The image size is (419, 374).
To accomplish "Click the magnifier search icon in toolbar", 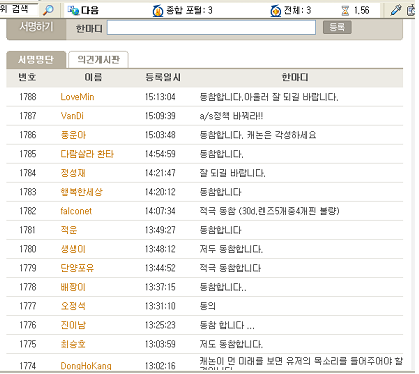I will [48, 10].
